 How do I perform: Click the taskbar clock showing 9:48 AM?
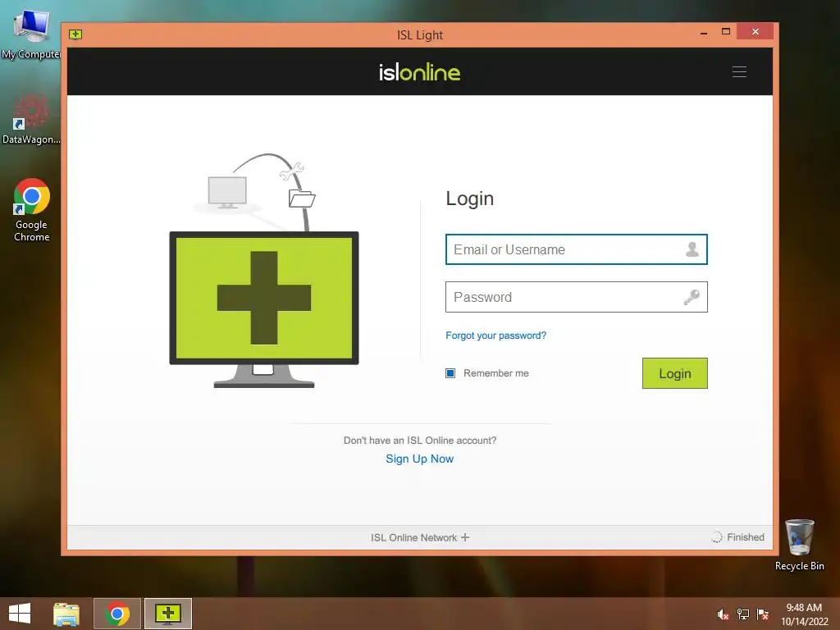[x=804, y=614]
